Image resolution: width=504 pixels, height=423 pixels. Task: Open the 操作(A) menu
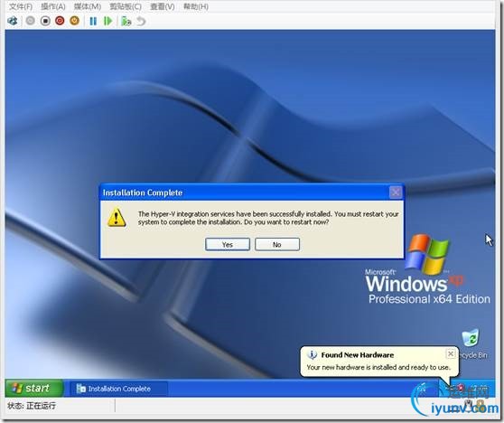[x=53, y=6]
